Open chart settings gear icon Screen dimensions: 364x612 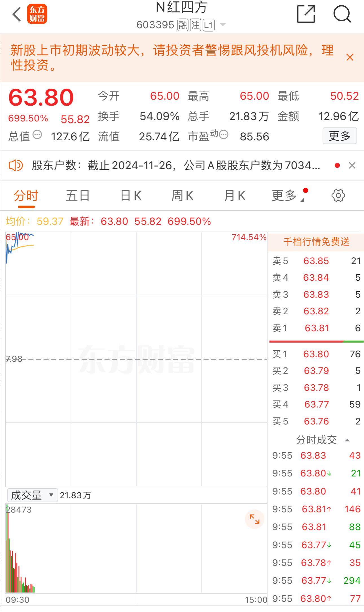click(x=338, y=195)
